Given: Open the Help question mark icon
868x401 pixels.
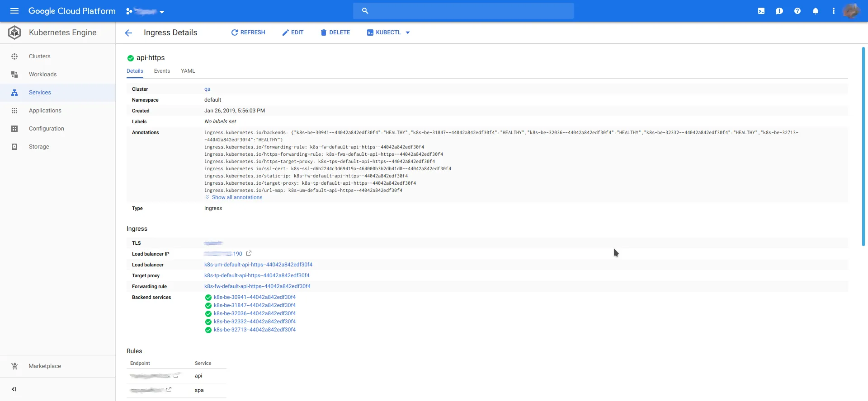Looking at the screenshot, I should (x=797, y=11).
